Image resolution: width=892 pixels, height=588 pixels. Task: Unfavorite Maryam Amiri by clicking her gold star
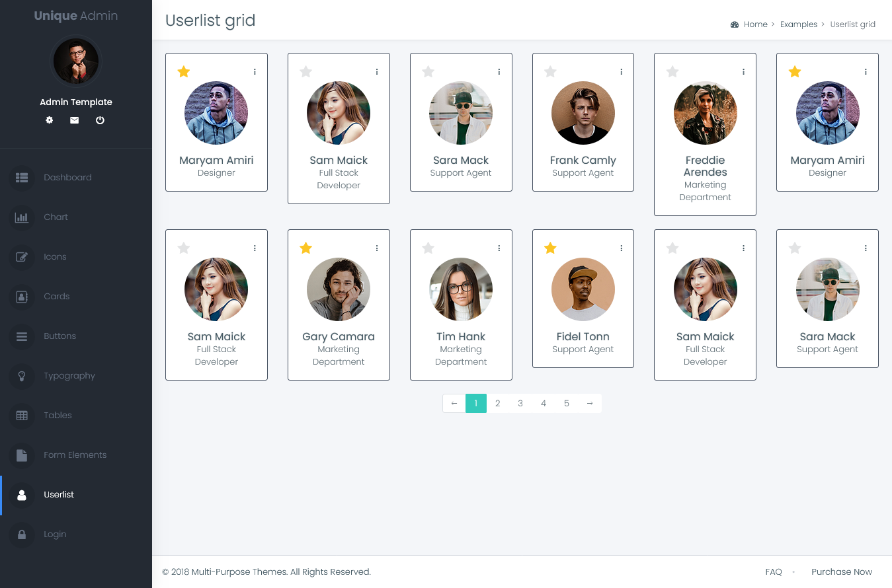(183, 71)
